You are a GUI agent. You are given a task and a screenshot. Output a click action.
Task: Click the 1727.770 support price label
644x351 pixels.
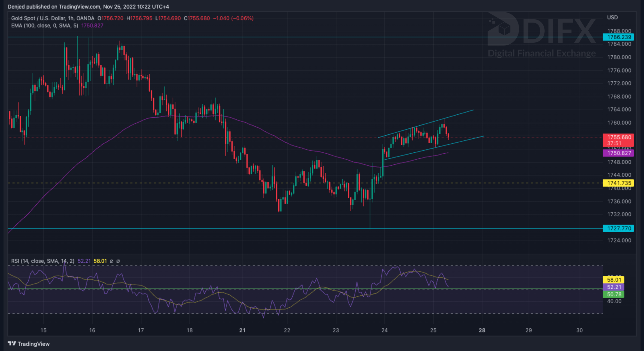[619, 228]
